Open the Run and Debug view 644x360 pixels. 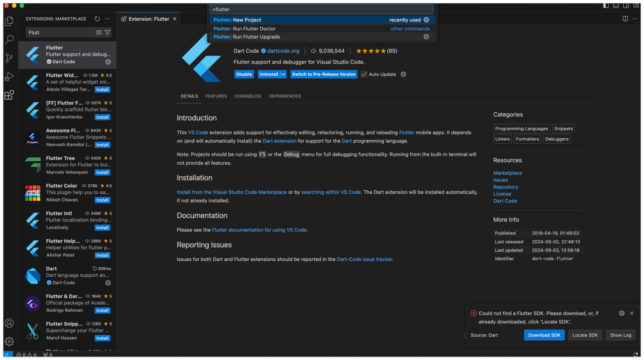pos(9,76)
